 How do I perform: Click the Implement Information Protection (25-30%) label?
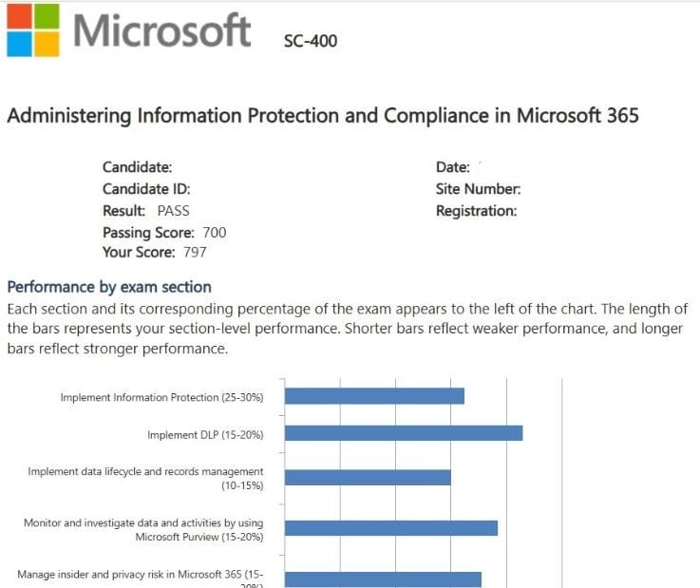pos(161,398)
